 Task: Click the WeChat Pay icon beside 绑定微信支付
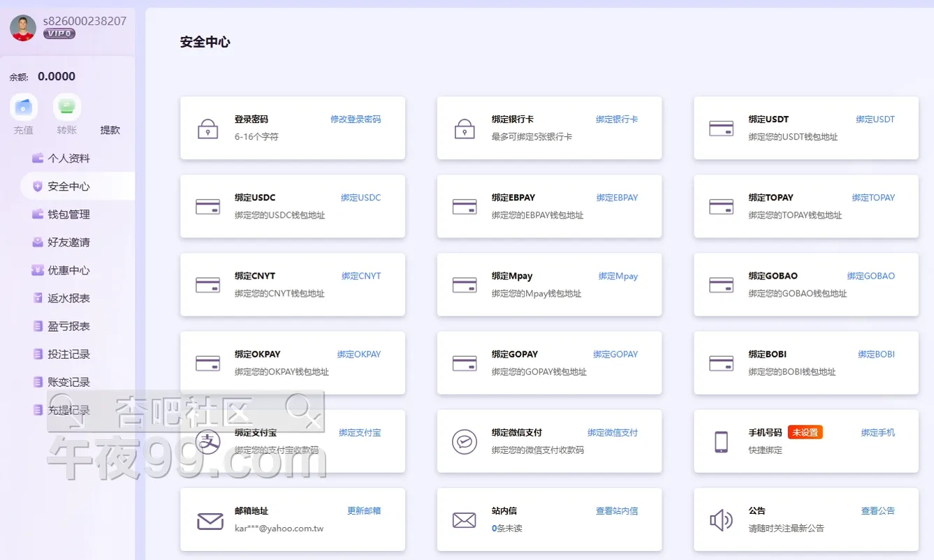click(x=465, y=441)
